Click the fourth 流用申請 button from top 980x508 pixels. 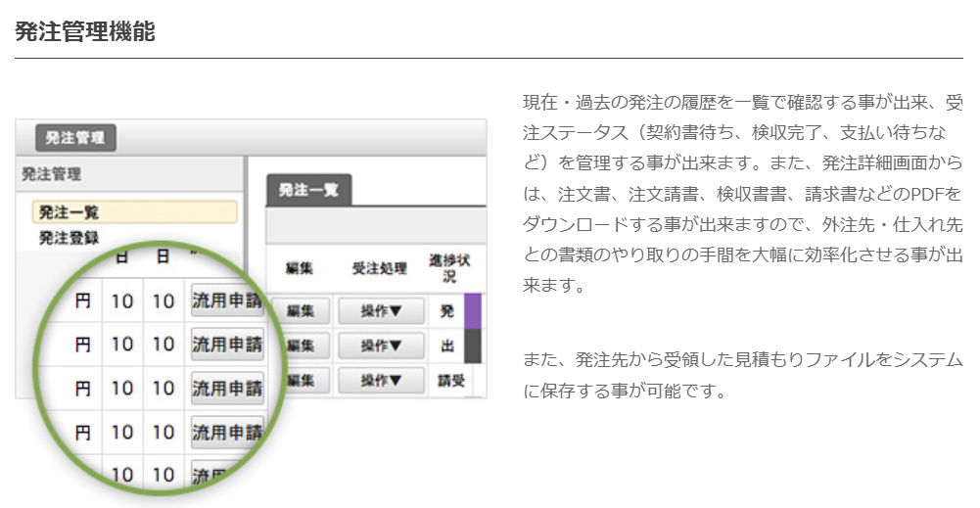coord(227,431)
